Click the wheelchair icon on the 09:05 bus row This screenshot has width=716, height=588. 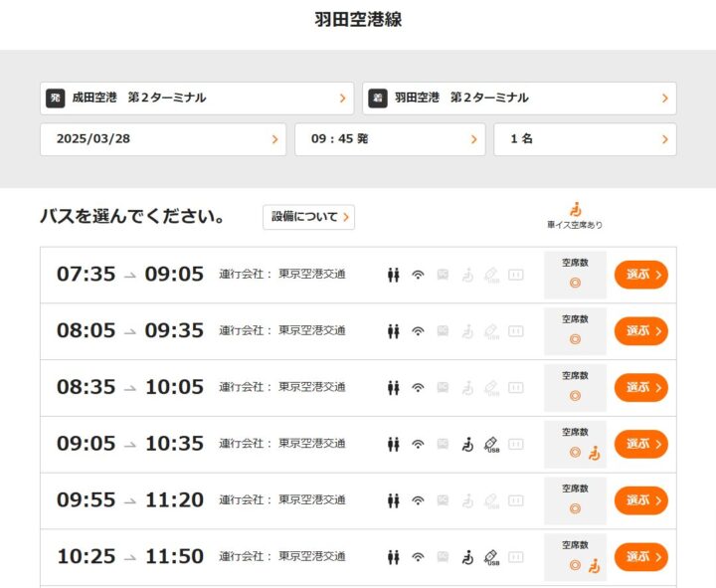[x=467, y=444]
